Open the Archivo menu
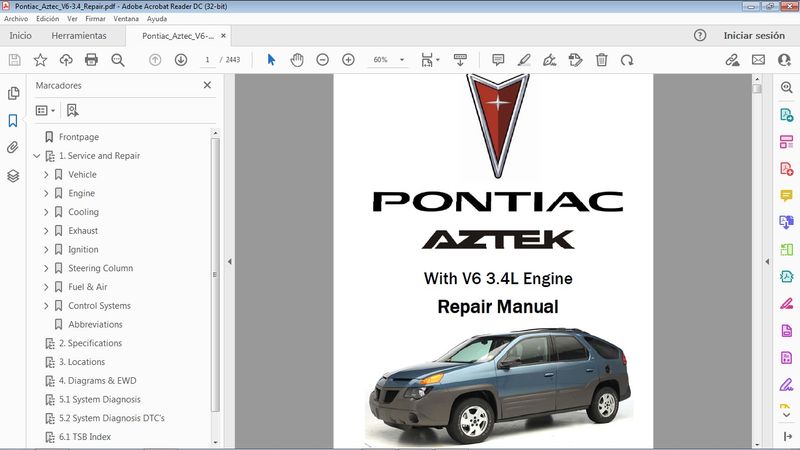Screen dimensions: 800x450 tap(16, 18)
